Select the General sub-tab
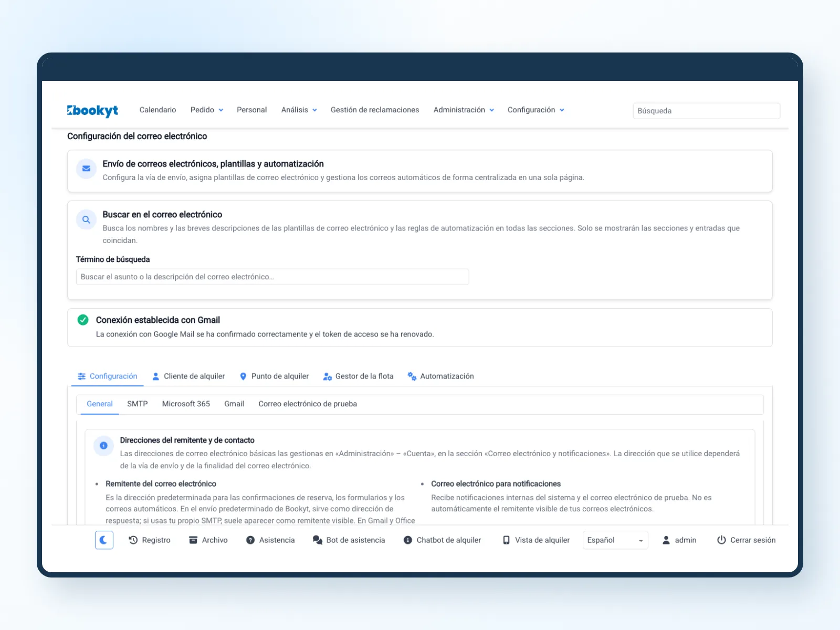Viewport: 840px width, 630px height. pos(100,404)
